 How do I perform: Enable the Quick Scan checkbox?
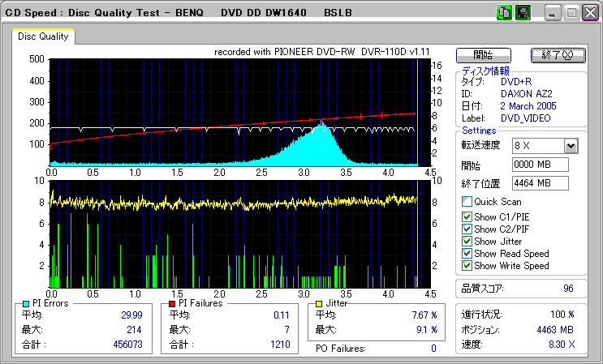tap(467, 202)
